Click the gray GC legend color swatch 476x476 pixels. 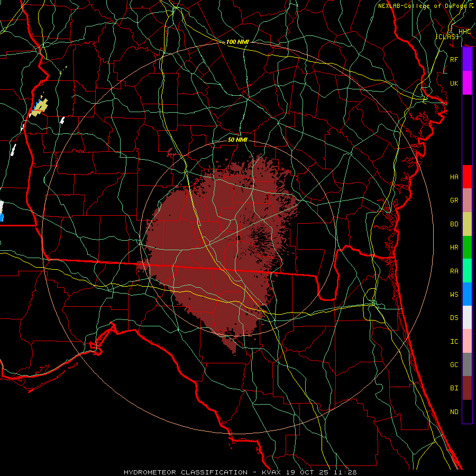[467, 364]
